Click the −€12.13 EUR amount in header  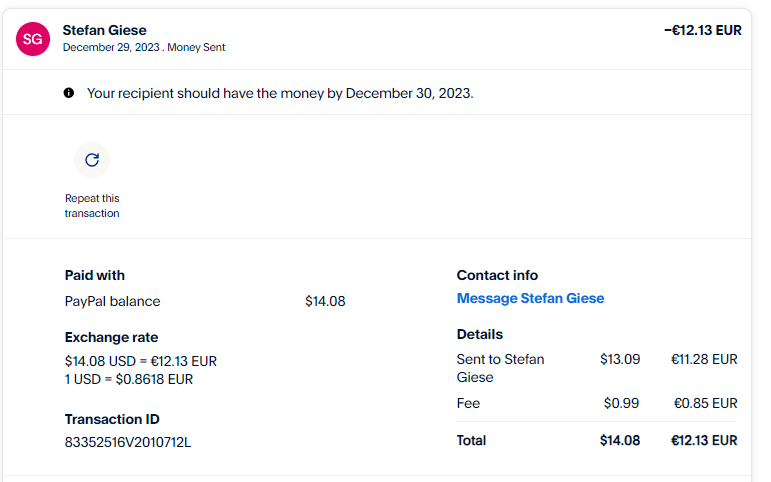[702, 30]
